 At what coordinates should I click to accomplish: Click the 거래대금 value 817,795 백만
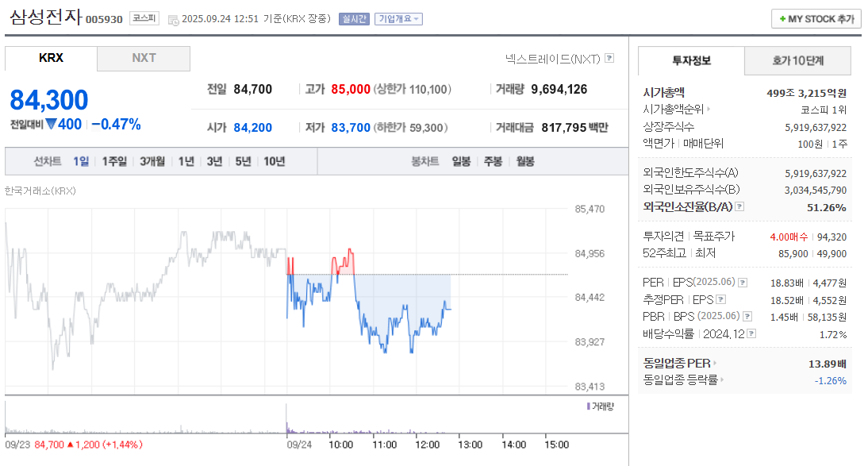tap(574, 128)
